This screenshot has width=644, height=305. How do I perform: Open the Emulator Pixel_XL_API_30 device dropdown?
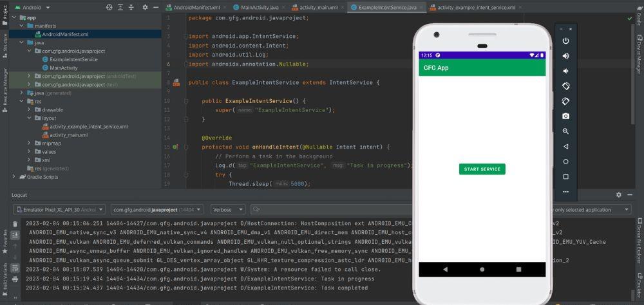pyautogui.click(x=59, y=209)
